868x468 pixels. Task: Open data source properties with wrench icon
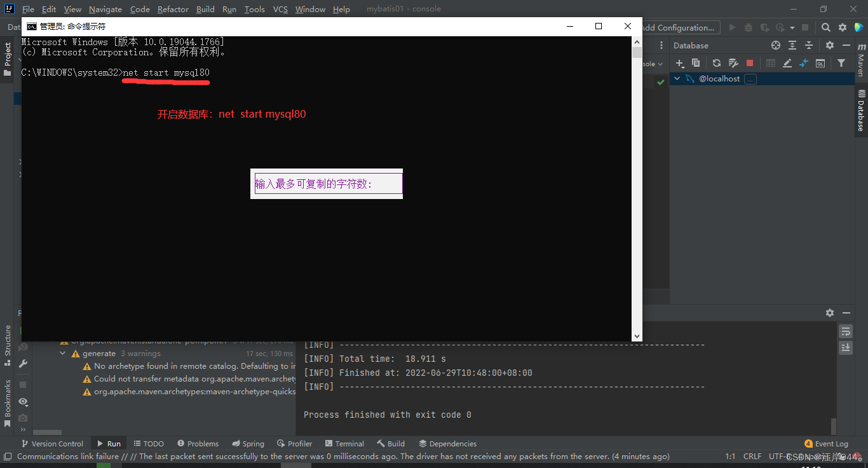coord(733,63)
